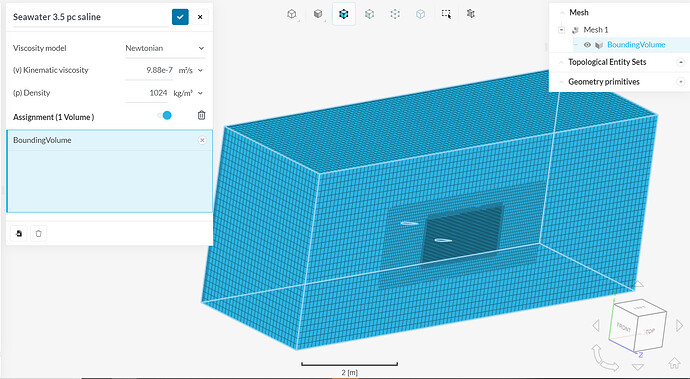
Task: Click the Viscosity model label
Action: (x=40, y=48)
